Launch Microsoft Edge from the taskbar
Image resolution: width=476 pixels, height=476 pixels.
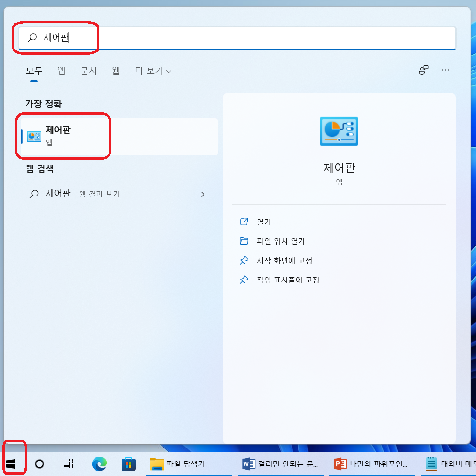tap(99, 464)
